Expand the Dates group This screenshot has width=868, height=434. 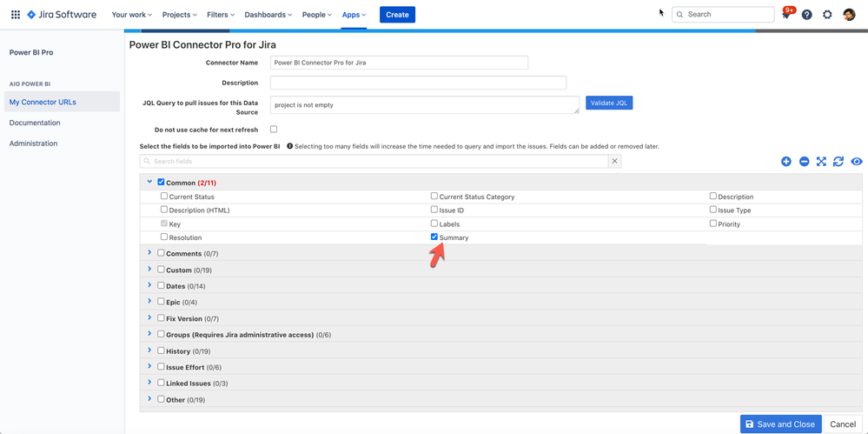pyautogui.click(x=149, y=285)
